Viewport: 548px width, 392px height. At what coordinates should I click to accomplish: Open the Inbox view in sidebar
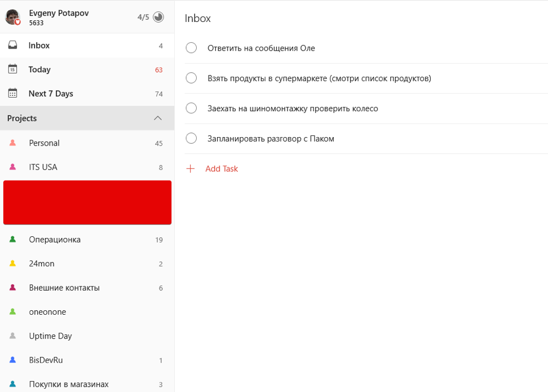(87, 46)
